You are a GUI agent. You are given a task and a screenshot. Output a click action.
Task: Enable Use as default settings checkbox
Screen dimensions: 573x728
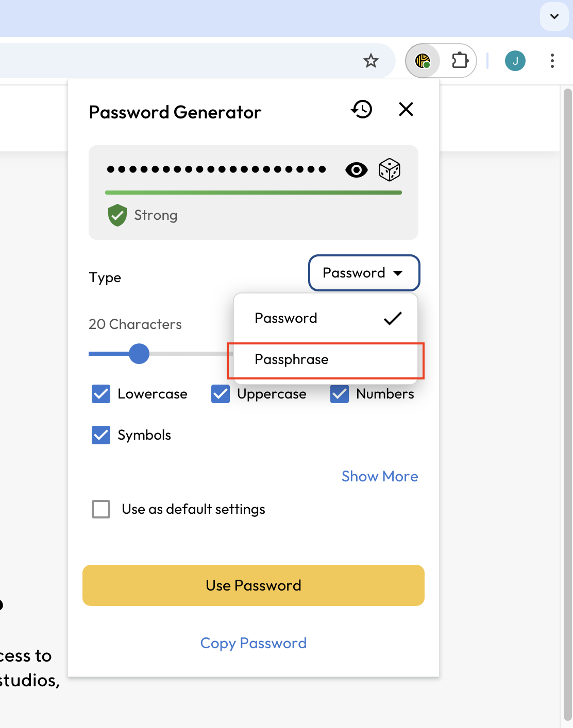tap(101, 509)
